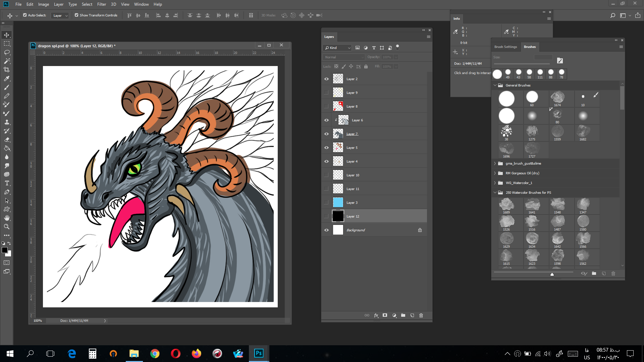Open the layer filter Kind dropdown
Image resolution: width=644 pixels, height=362 pixels.
click(337, 48)
